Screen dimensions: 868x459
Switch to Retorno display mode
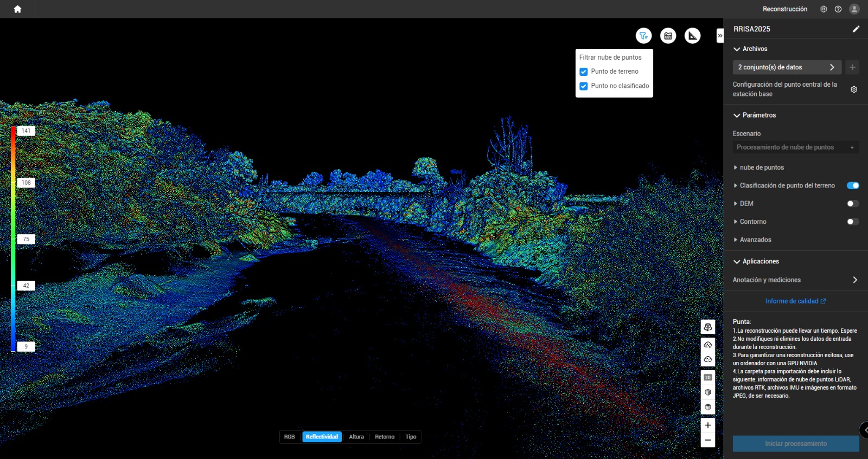pos(385,437)
